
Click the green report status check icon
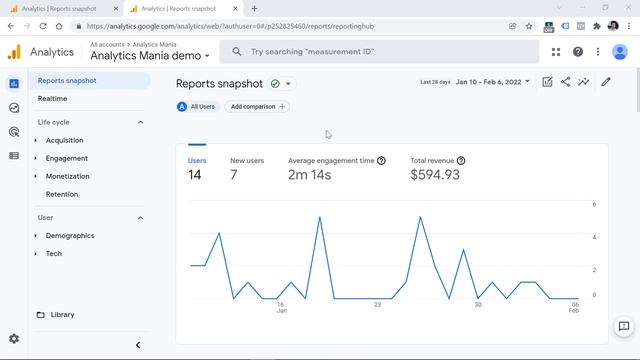tap(275, 84)
